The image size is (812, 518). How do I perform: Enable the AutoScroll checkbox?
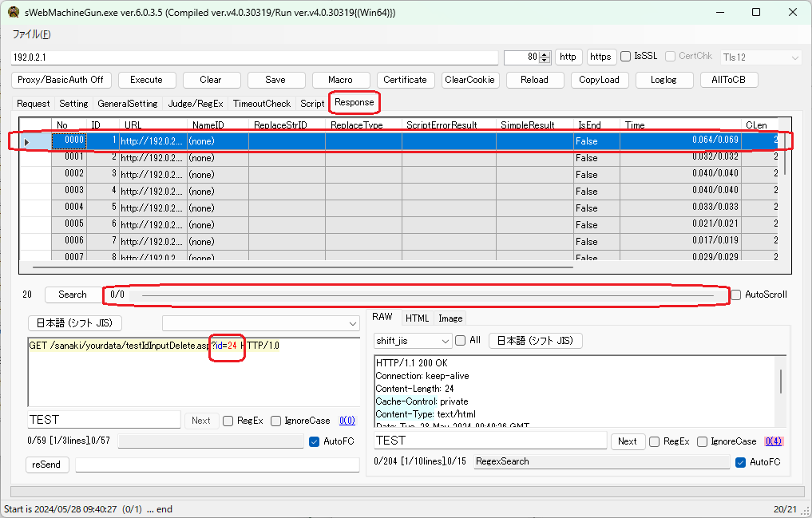point(736,295)
